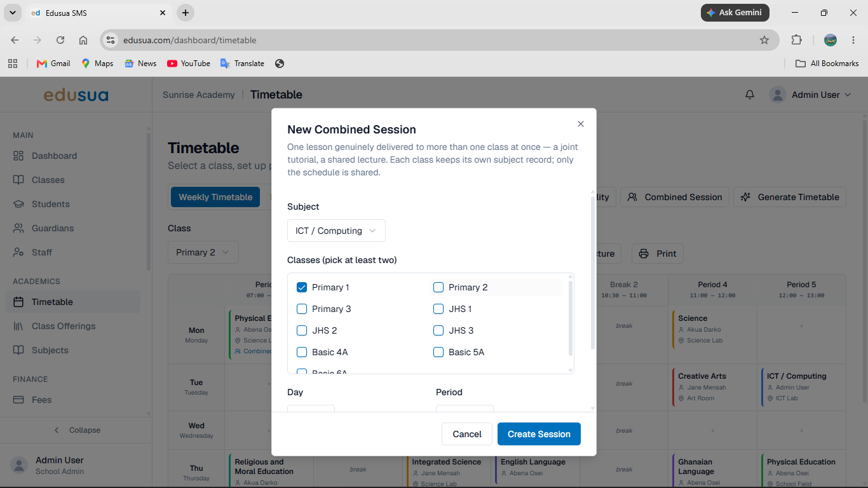Tick the JHS 1 checkbox
868x488 pixels.
click(438, 309)
